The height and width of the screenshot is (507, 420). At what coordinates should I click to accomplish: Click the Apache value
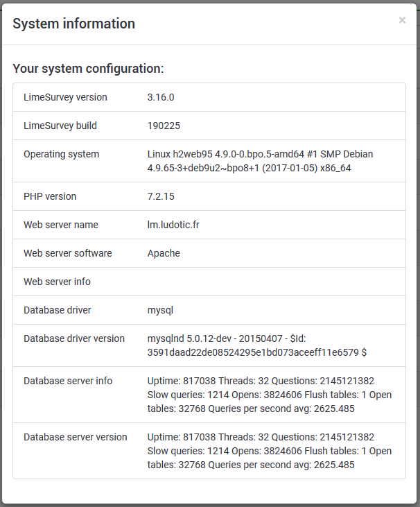point(164,253)
